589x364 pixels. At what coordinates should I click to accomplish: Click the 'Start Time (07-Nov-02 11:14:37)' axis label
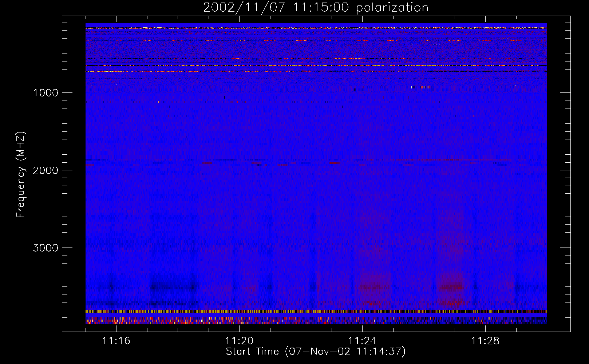[316, 352]
